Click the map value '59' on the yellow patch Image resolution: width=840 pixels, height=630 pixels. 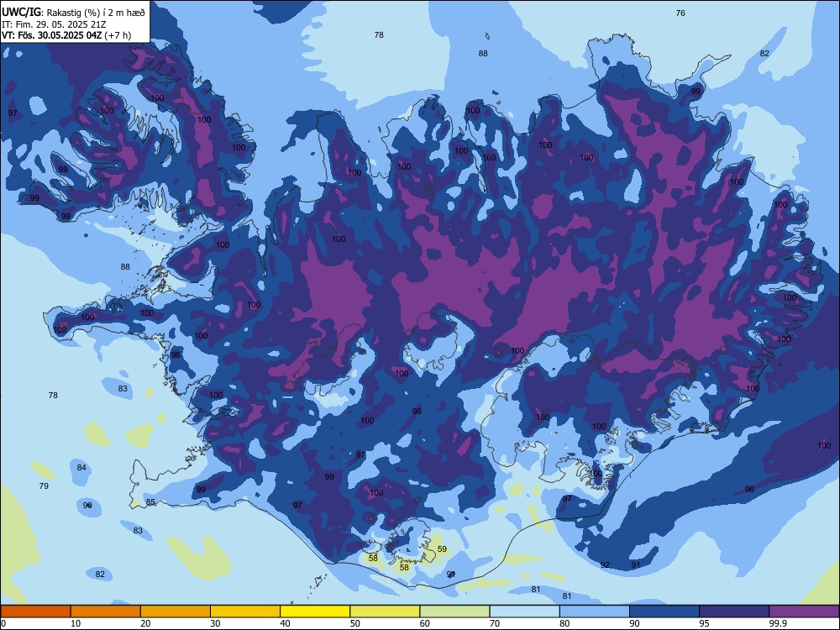coord(442,549)
